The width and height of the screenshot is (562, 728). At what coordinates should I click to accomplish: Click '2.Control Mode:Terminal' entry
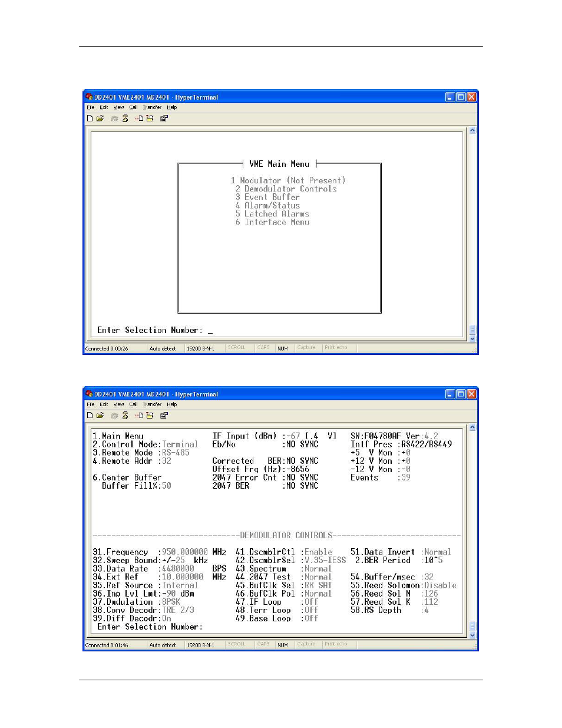pyautogui.click(x=146, y=444)
